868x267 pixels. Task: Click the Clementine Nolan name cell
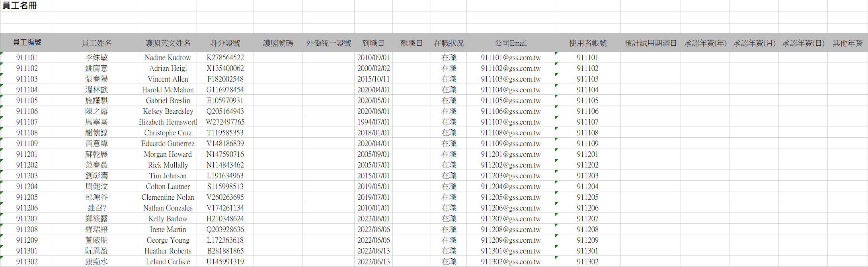tap(168, 197)
